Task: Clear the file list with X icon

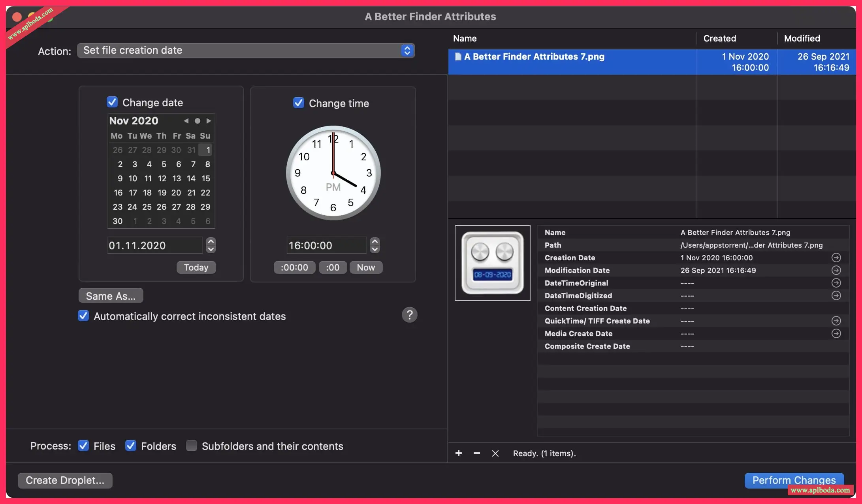Action: coord(495,453)
